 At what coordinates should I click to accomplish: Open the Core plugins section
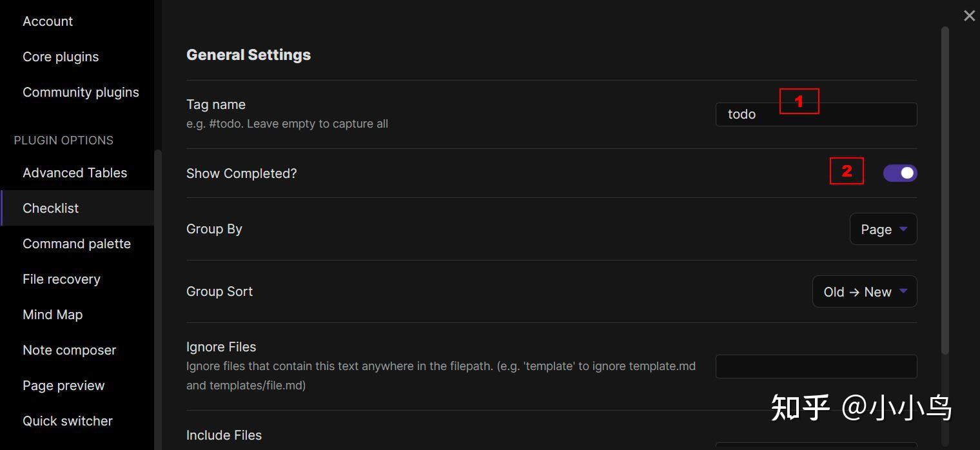click(x=61, y=57)
